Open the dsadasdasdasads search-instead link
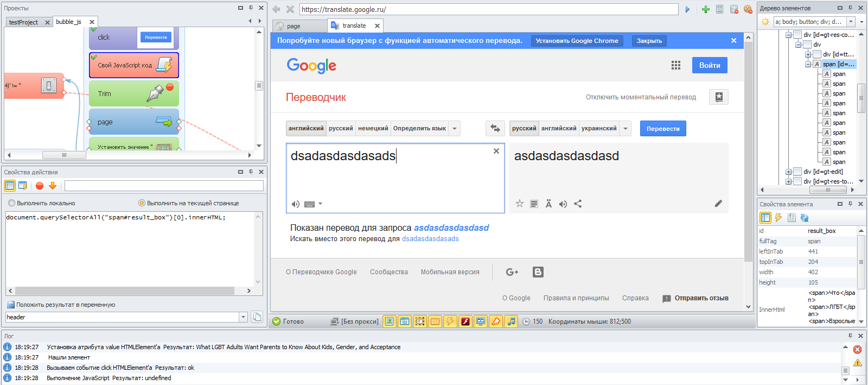The width and height of the screenshot is (868, 385). point(430,239)
